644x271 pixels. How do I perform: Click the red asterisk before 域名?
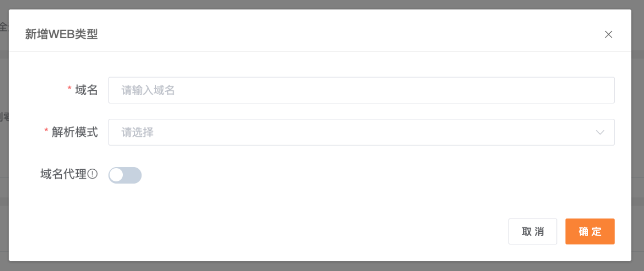tap(69, 89)
